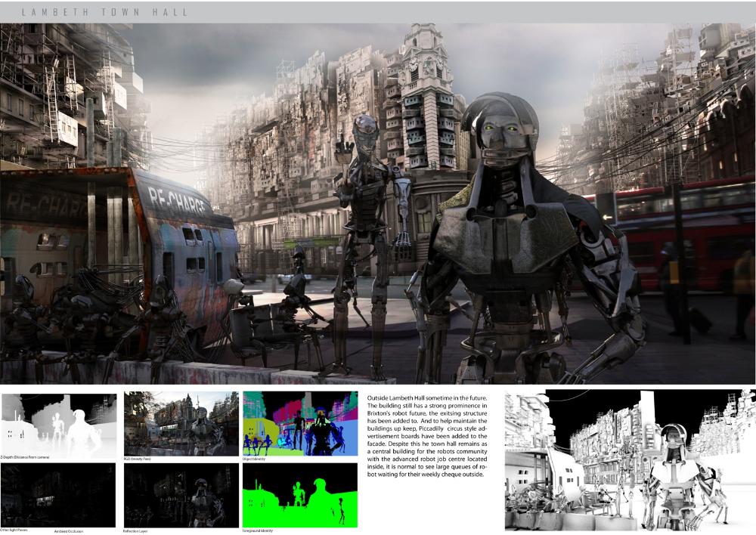
Task: Select the Object Identity pass thumbnail
Action: click(x=299, y=423)
